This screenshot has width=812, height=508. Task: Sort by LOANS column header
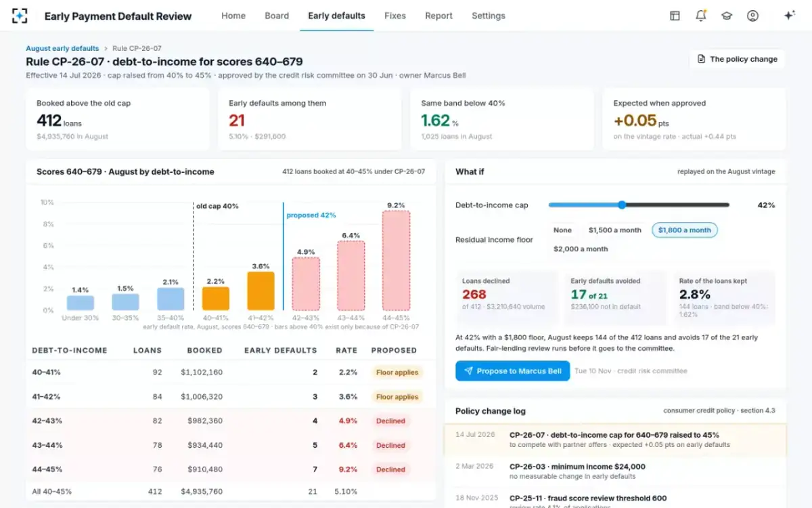click(148, 350)
